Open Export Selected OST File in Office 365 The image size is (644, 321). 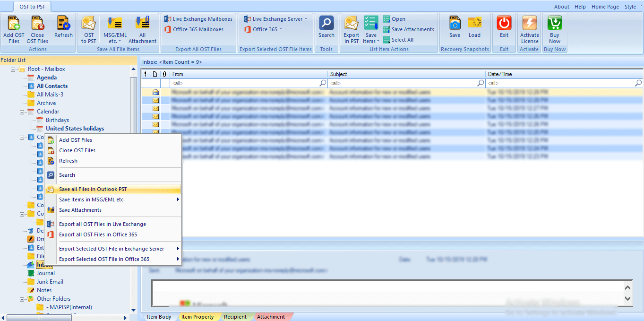113,259
